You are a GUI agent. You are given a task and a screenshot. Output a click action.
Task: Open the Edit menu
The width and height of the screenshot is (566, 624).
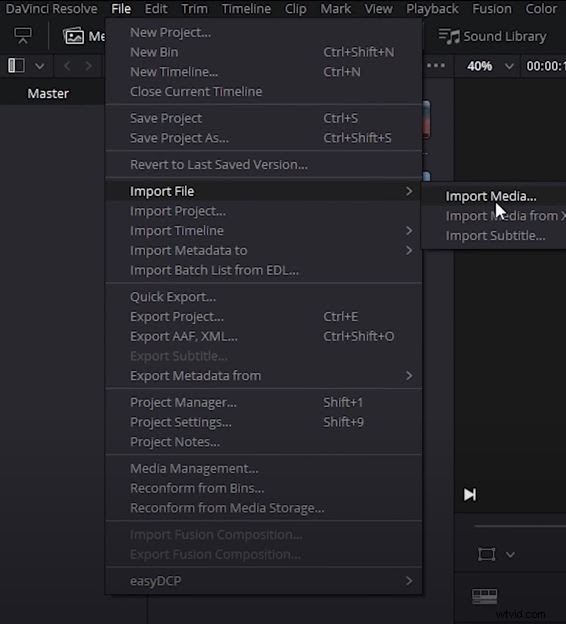click(x=156, y=8)
